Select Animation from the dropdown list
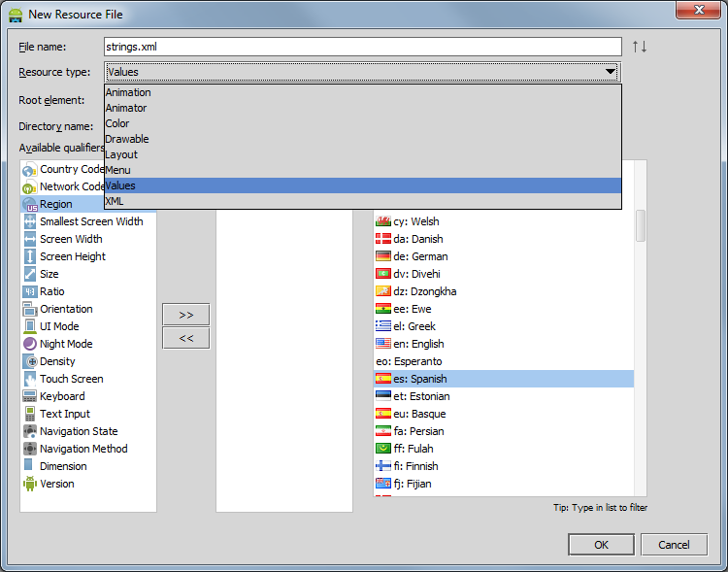Screen dimensions: 728x572 pos(128,92)
